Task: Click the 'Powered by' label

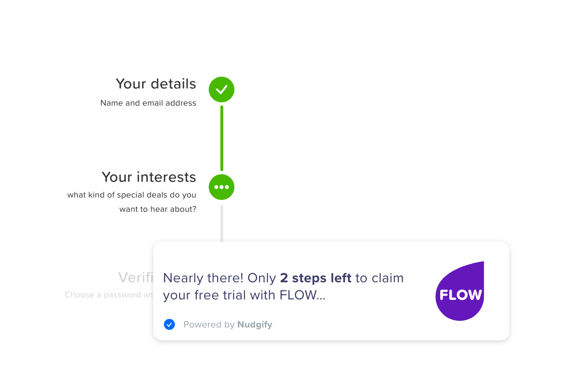Action: [x=209, y=325]
